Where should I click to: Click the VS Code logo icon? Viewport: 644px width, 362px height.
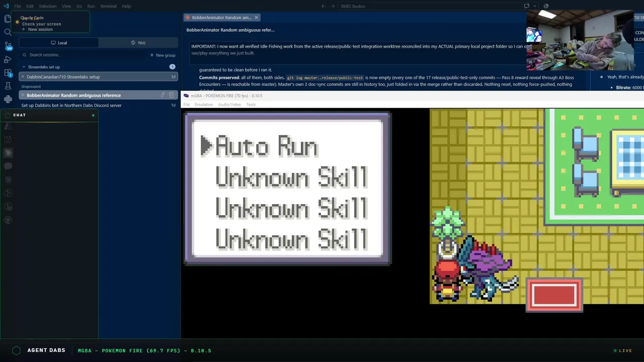tap(6, 6)
